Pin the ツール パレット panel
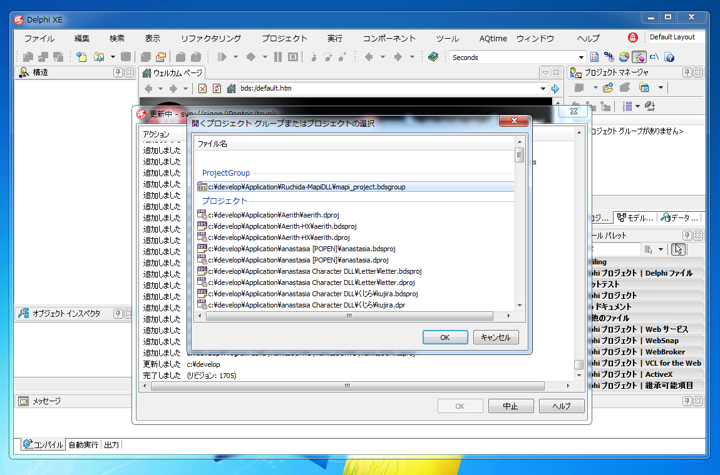Viewport: 720px width, 475px height. (687, 235)
